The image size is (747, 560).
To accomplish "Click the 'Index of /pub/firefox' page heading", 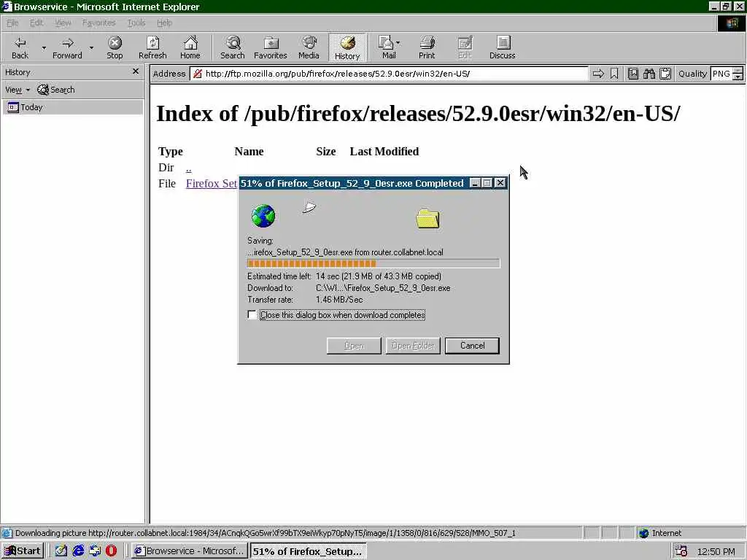I will 418,113.
